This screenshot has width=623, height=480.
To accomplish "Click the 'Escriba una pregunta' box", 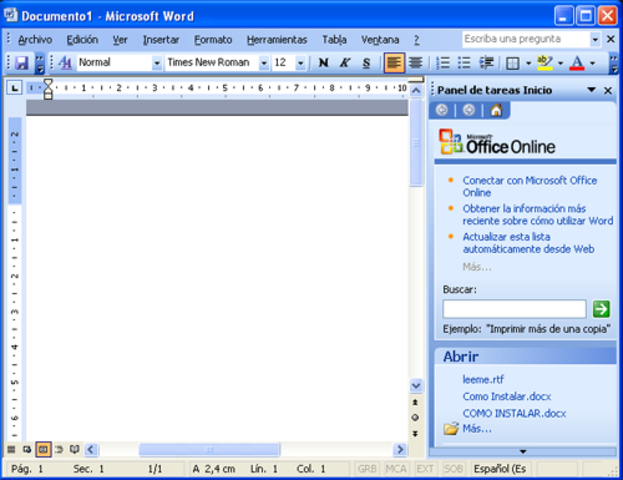I will [526, 39].
